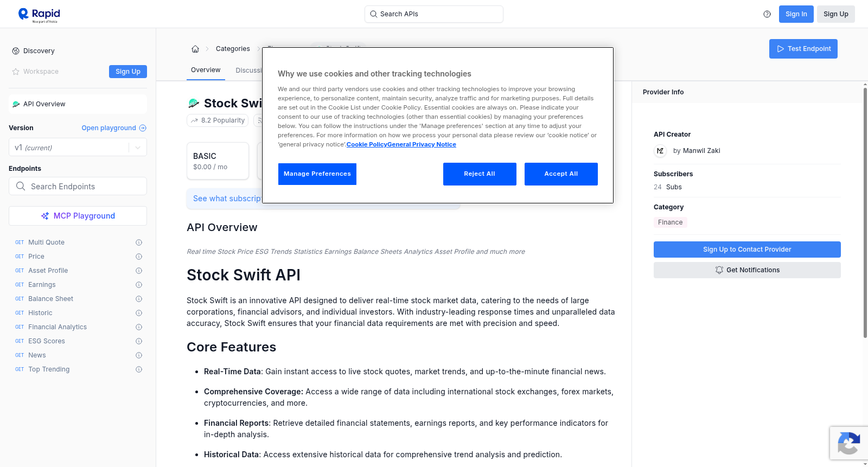Focus the Search APIs field
This screenshot has width=868, height=467.
pos(434,14)
